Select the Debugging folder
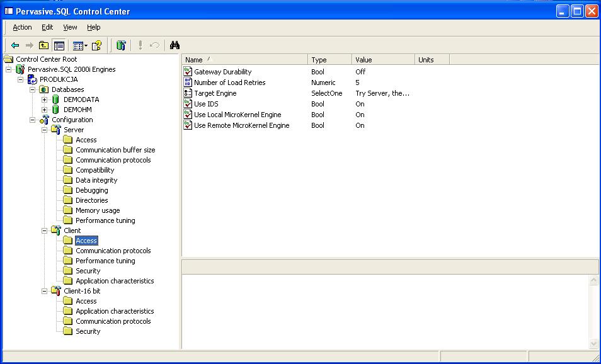The height and width of the screenshot is (364, 601). pos(91,190)
